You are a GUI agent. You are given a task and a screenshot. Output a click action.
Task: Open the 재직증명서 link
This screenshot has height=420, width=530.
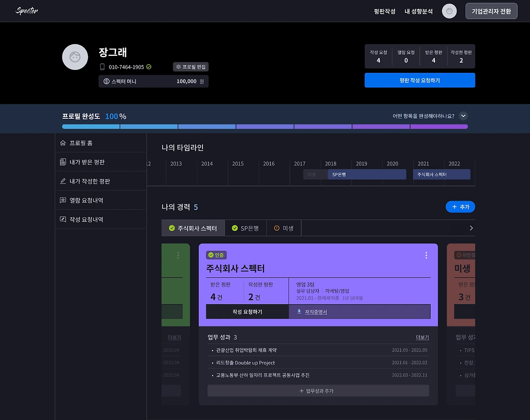tap(316, 312)
